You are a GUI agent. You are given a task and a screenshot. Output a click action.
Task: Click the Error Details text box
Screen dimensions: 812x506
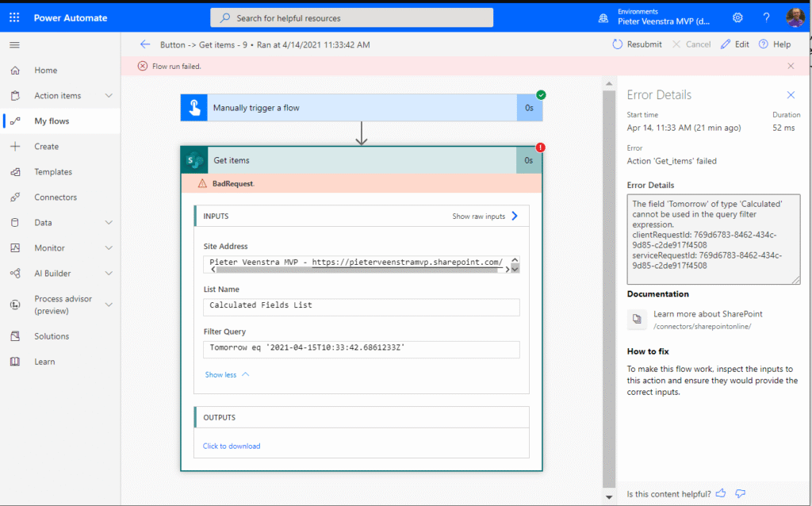(714, 240)
